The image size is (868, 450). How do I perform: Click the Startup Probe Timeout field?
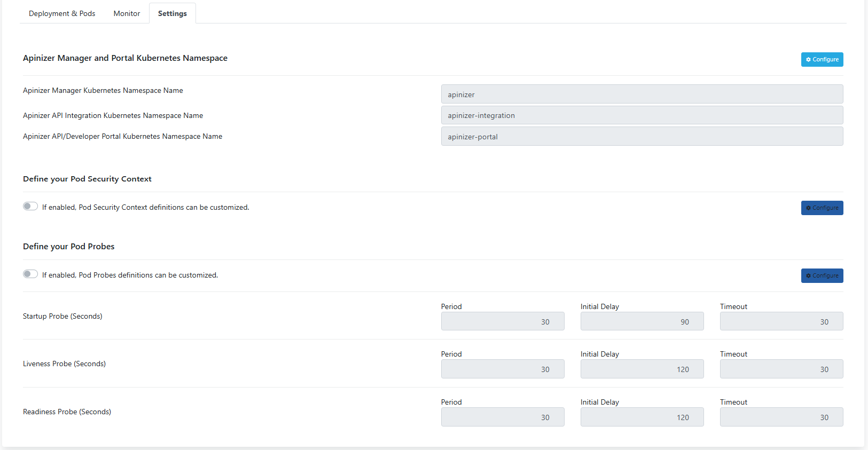click(781, 321)
